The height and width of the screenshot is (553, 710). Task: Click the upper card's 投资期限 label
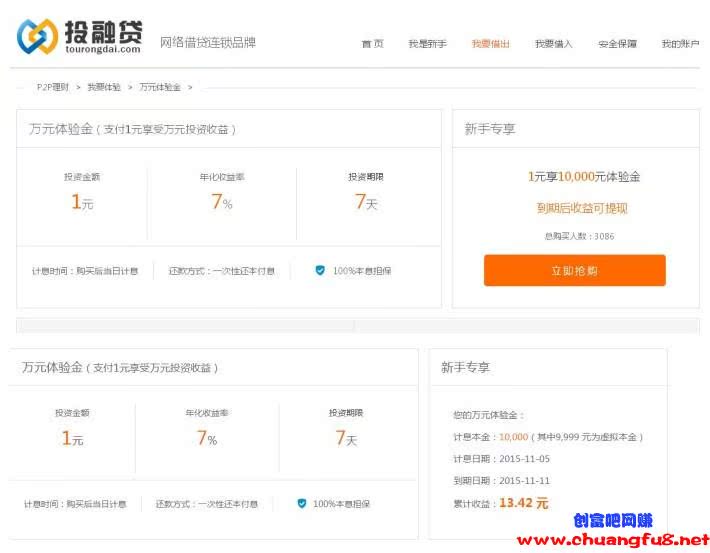[366, 177]
